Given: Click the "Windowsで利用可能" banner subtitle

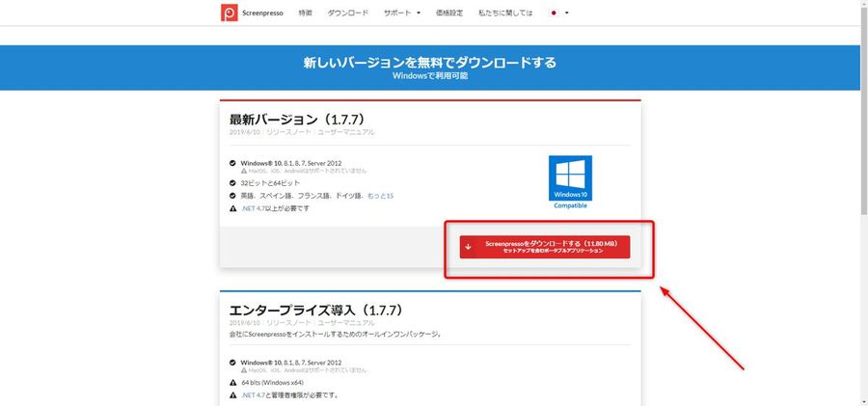Looking at the screenshot, I should click(429, 76).
